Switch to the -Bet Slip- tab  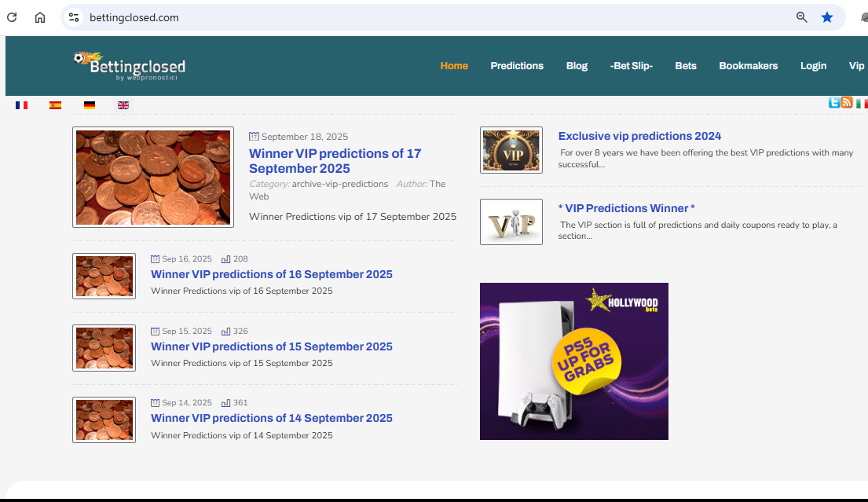[631, 66]
